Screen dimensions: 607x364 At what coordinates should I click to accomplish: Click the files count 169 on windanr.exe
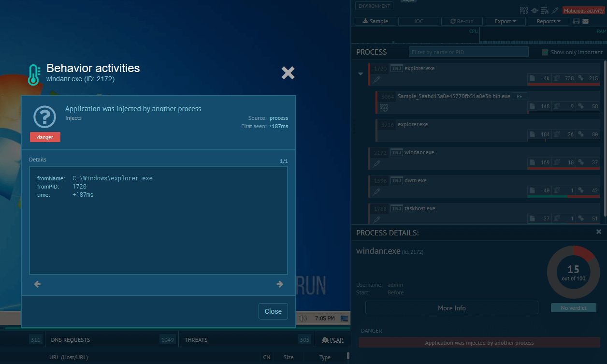539,162
